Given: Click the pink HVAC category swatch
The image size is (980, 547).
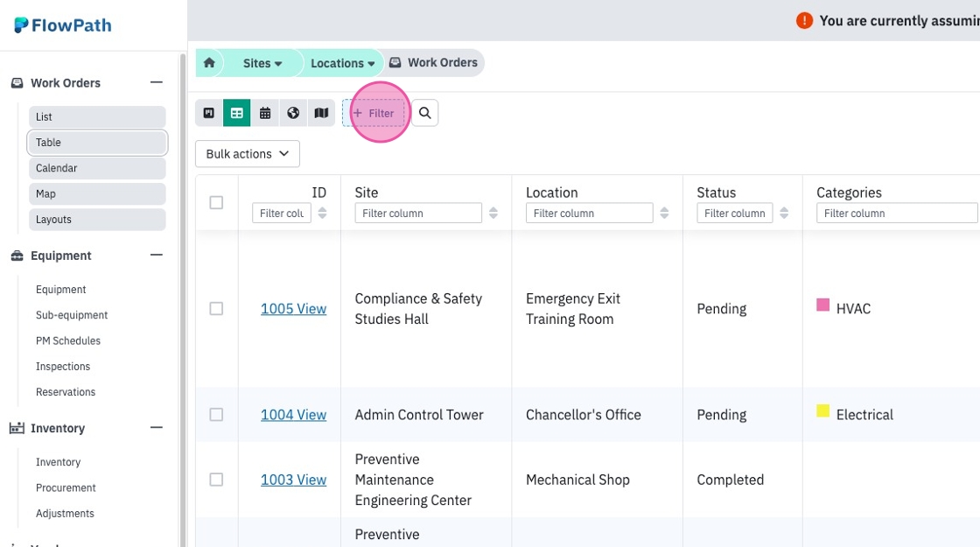Looking at the screenshot, I should pos(823,305).
